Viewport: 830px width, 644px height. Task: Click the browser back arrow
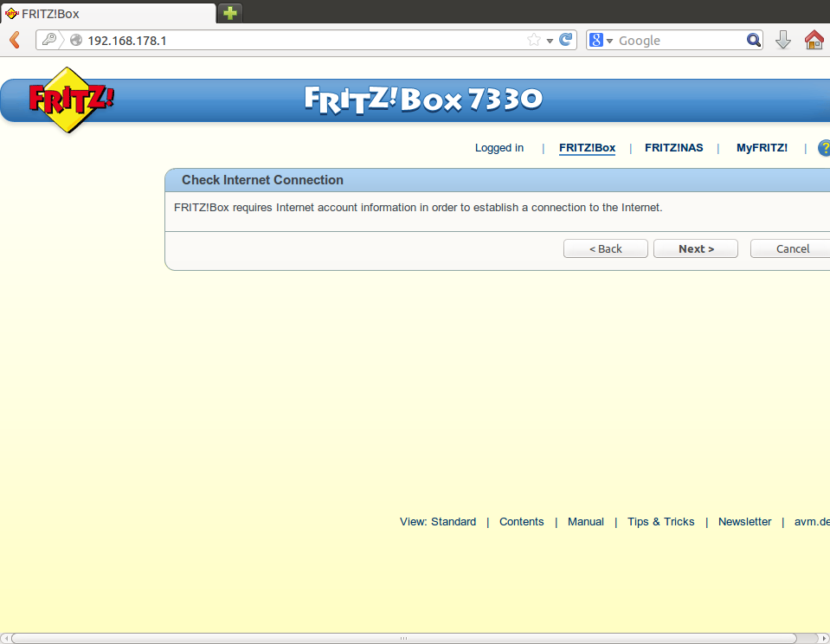[x=15, y=40]
